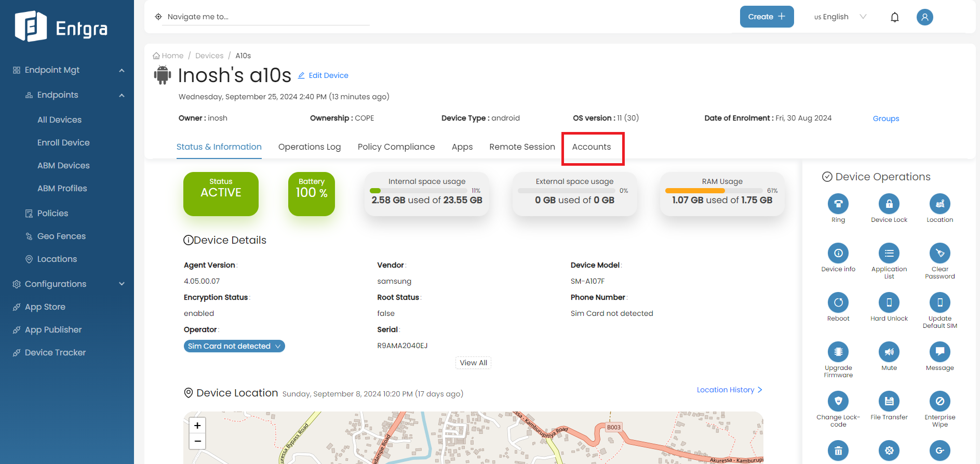Image resolution: width=980 pixels, height=464 pixels.
Task: Open ABM Devices in sidebar
Action: [x=63, y=166]
